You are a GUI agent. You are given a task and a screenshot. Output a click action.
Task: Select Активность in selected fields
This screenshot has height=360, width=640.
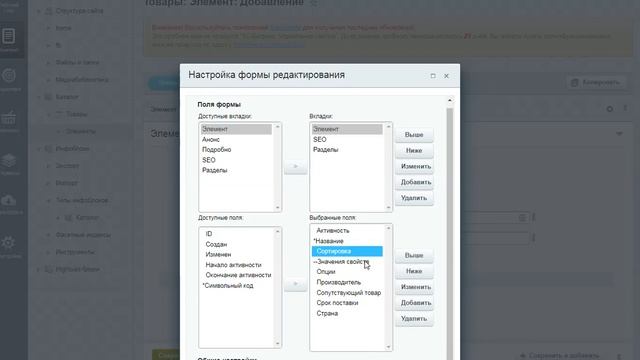click(347, 231)
